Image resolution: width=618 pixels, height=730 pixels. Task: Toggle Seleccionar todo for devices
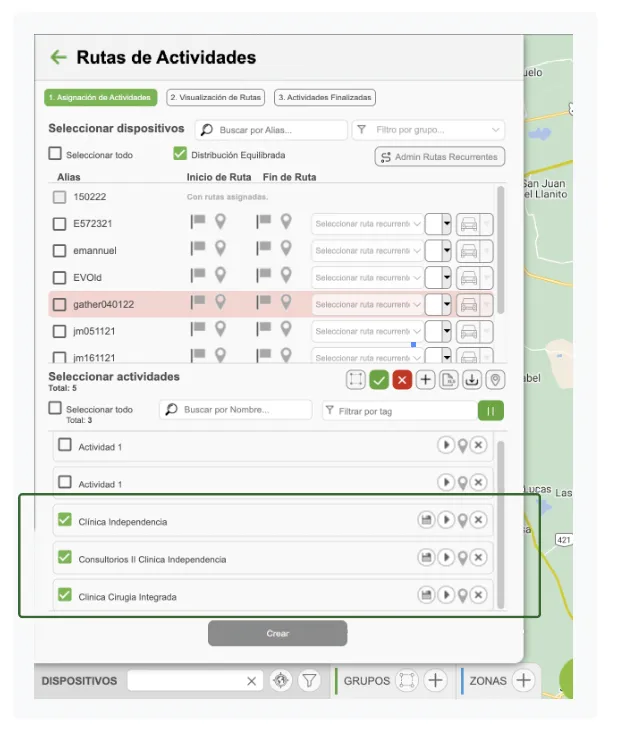coord(55,153)
